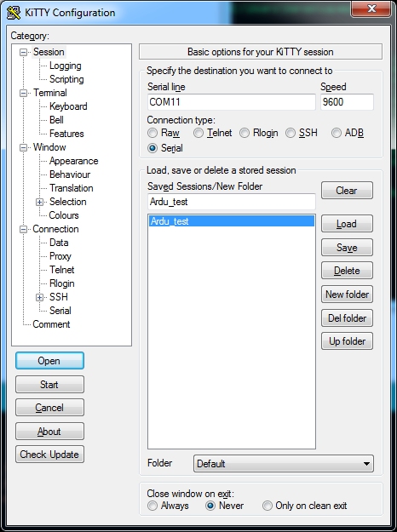Click the Serial line input field
This screenshot has width=397, height=532.
(232, 102)
